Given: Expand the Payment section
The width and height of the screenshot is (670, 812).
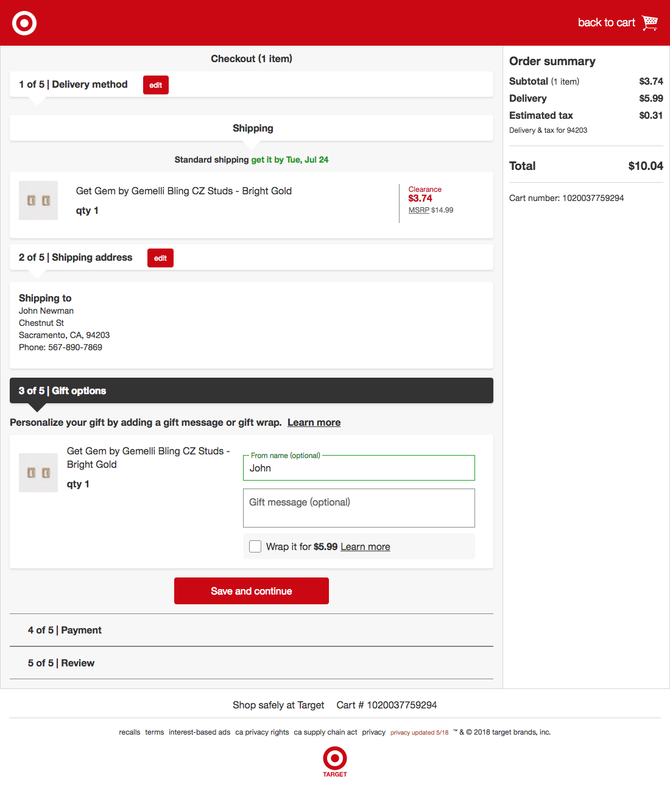Looking at the screenshot, I should click(65, 630).
